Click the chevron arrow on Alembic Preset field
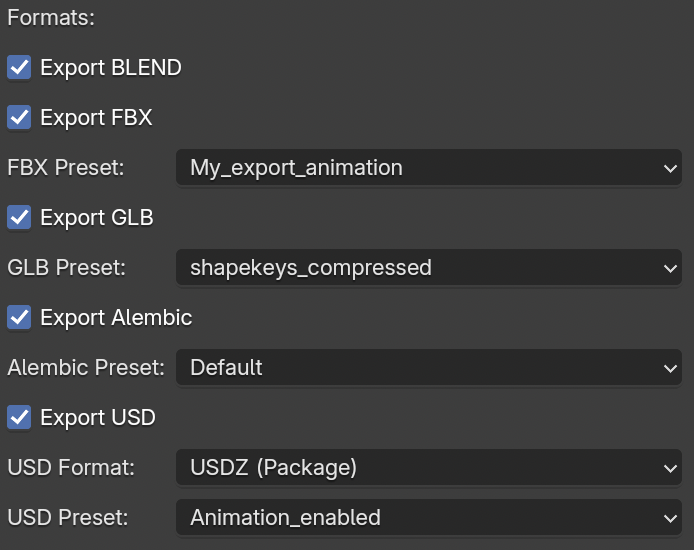694x550 pixels. (670, 369)
